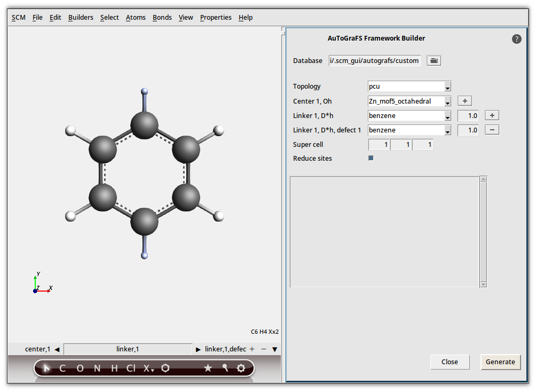Select the Chlorine atom tool
Screen dimensions: 536x392
coord(131,368)
